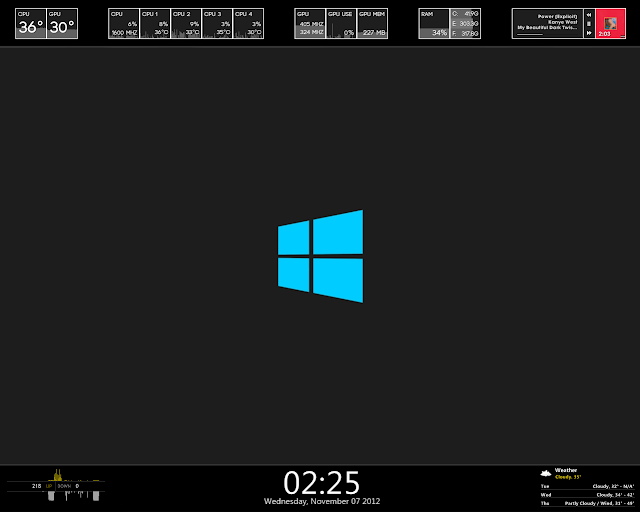Click the Tue forecast row
This screenshot has height=512, width=640.
(x=587, y=486)
